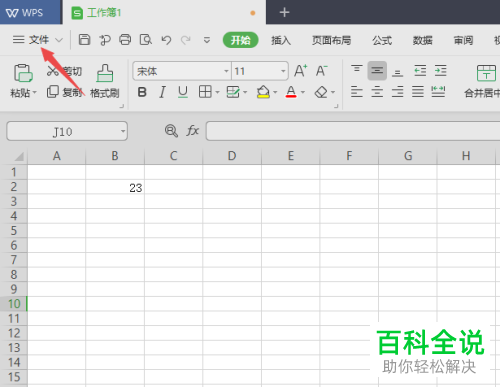Align text left horizontally
The height and width of the screenshot is (387, 500).
[357, 92]
